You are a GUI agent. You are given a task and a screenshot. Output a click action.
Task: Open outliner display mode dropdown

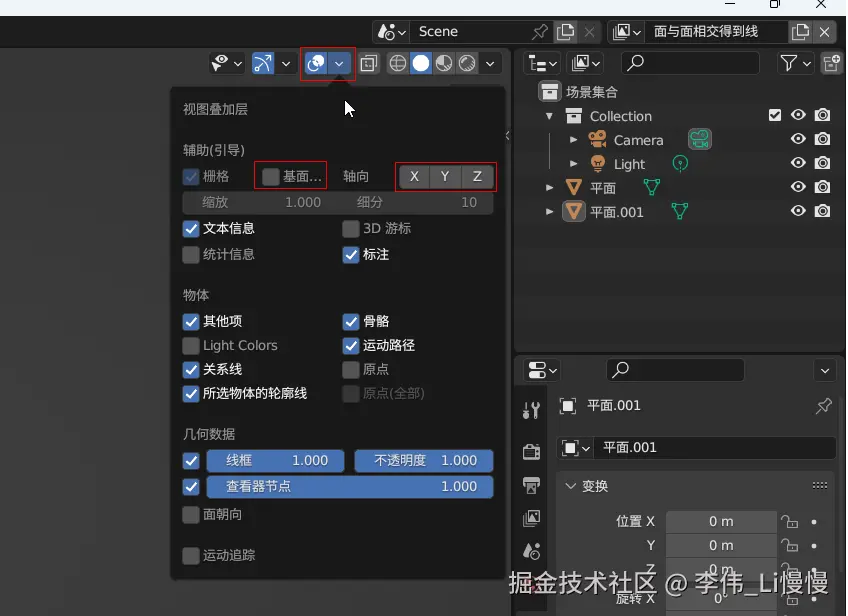pyautogui.click(x=586, y=63)
